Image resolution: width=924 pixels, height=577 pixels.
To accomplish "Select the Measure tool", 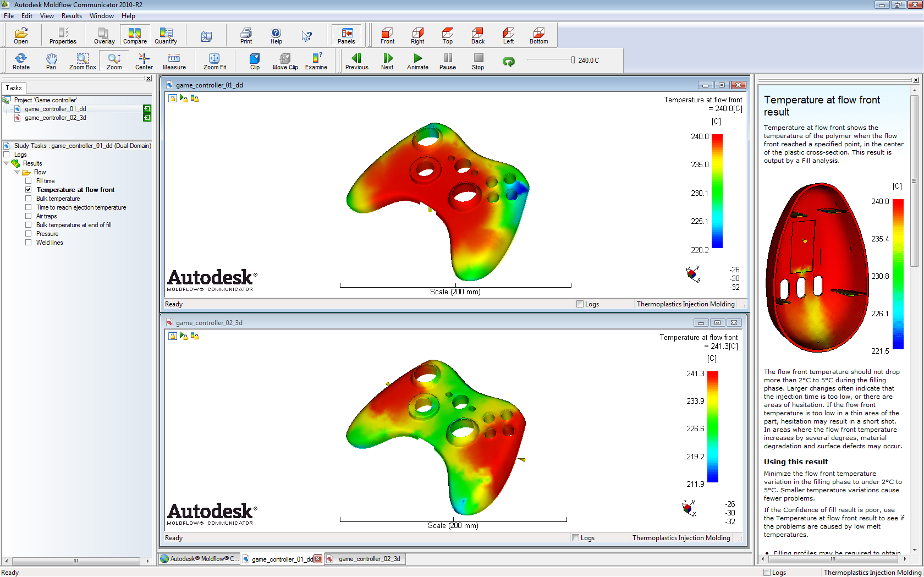I will click(174, 61).
